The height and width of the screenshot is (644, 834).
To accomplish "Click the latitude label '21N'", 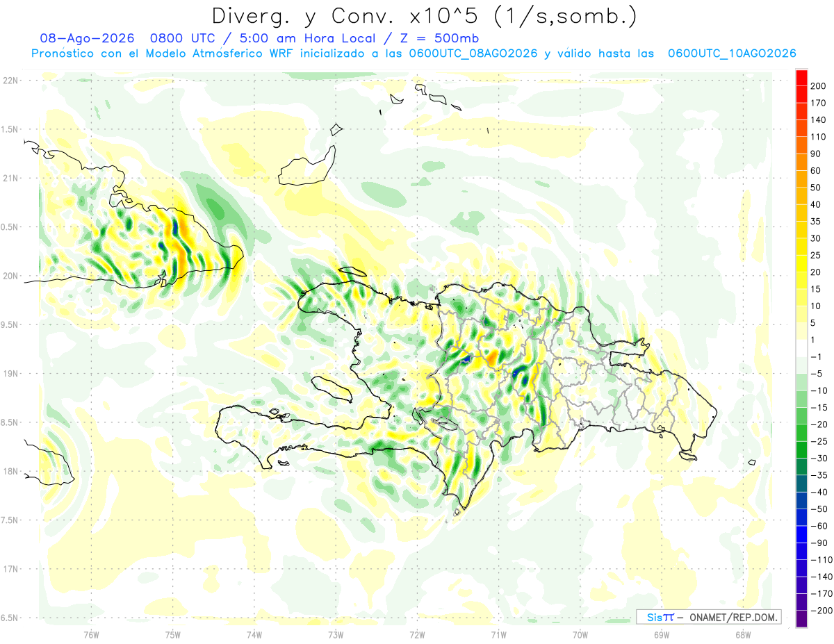I will point(10,179).
